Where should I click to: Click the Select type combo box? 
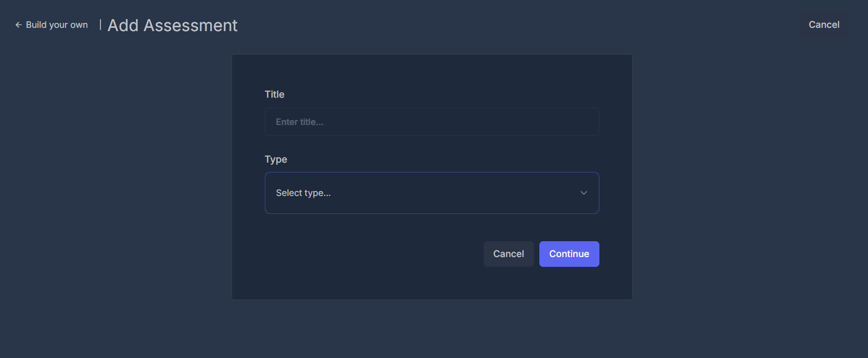[431, 193]
